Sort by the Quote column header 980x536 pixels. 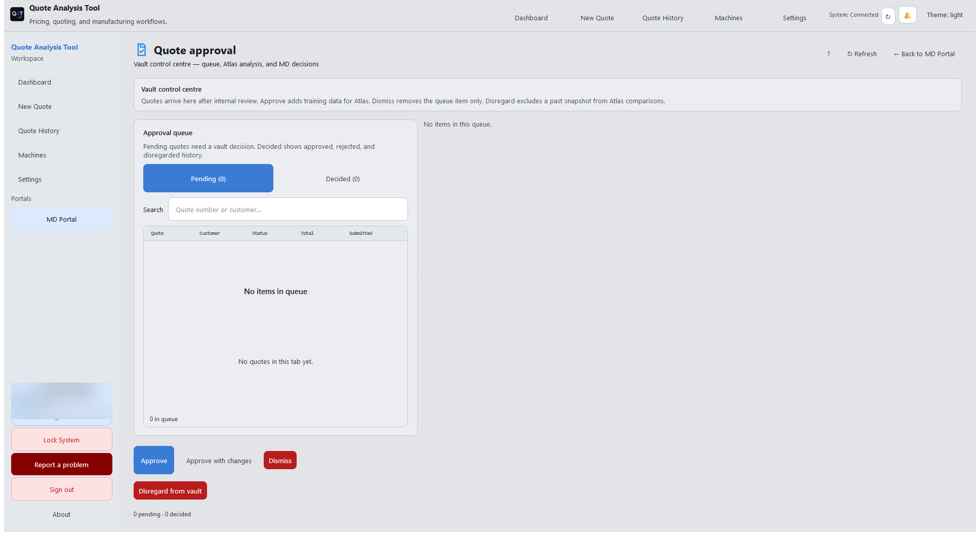pyautogui.click(x=157, y=233)
